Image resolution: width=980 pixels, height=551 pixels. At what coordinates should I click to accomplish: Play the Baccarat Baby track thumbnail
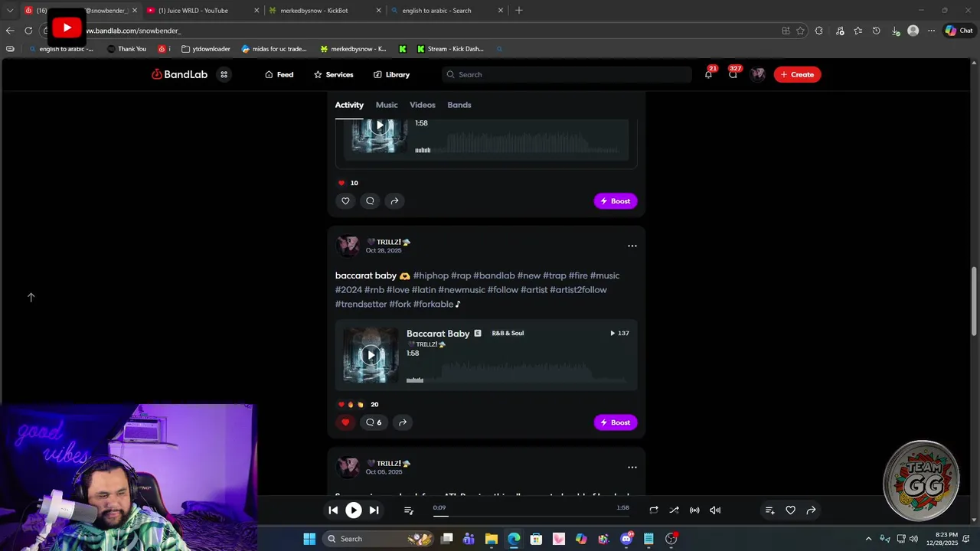[x=371, y=355]
